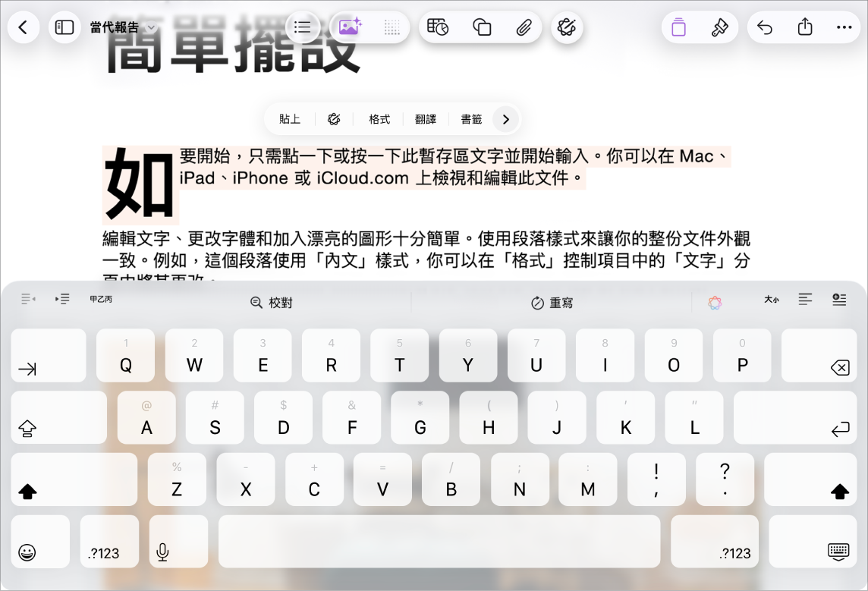Open the list view icon
This screenshot has width=868, height=591.
point(302,27)
